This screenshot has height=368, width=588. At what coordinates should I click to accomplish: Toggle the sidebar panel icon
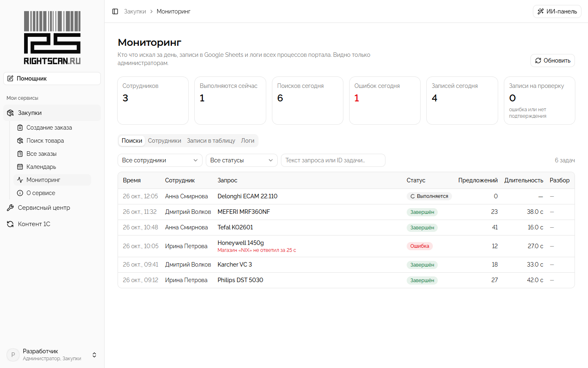point(115,11)
